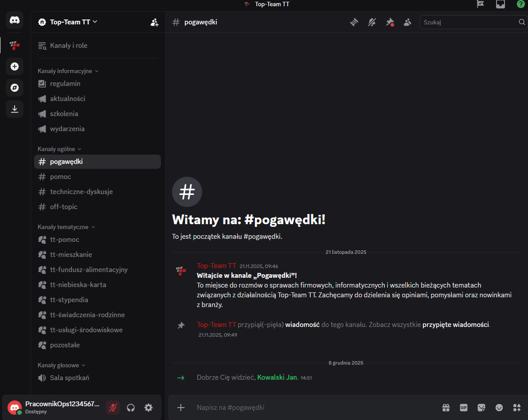
Task: Open Kanały i role
Action: pyautogui.click(x=98, y=46)
